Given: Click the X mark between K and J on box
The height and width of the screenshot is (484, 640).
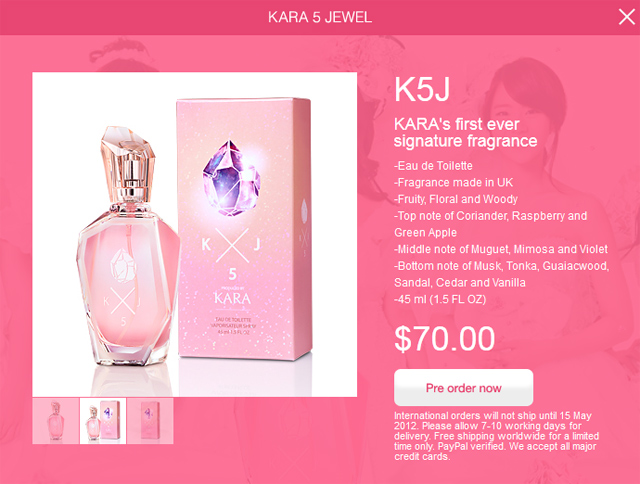Looking at the screenshot, I should pos(232,245).
